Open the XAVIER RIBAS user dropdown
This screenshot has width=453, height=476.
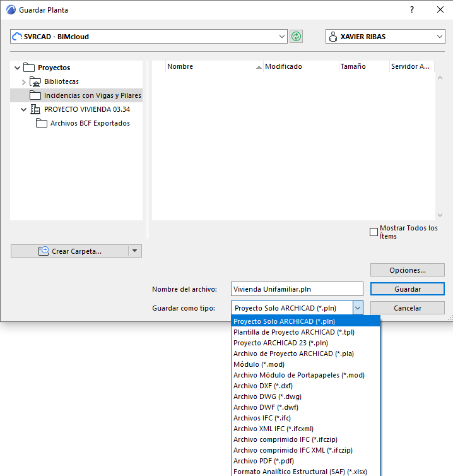439,37
